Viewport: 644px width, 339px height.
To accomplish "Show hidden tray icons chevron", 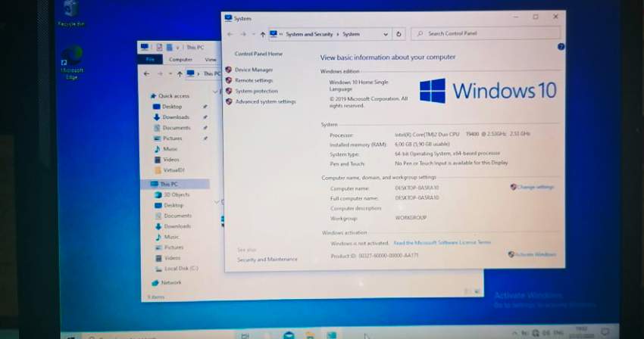I will tap(514, 333).
